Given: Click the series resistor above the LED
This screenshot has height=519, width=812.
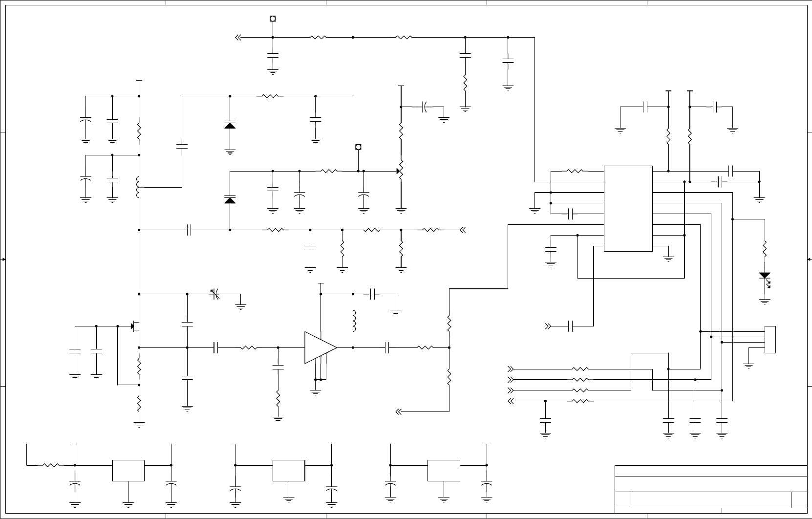Looking at the screenshot, I should tap(765, 249).
